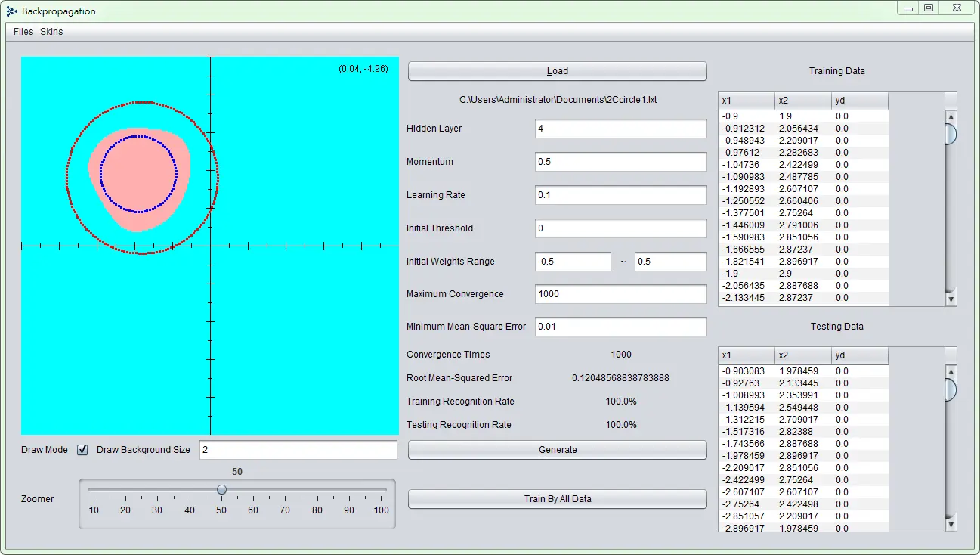Click the x1 column header in Testing Data
The image size is (980, 555).
[x=747, y=355]
